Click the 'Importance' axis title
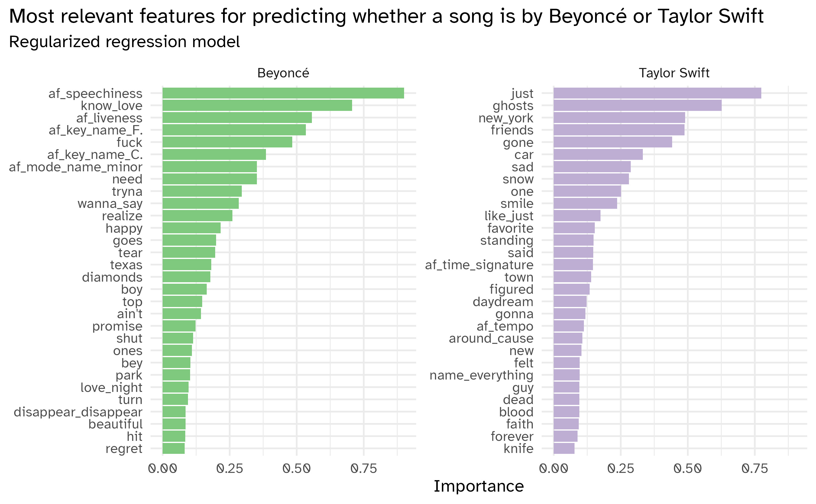 click(478, 486)
